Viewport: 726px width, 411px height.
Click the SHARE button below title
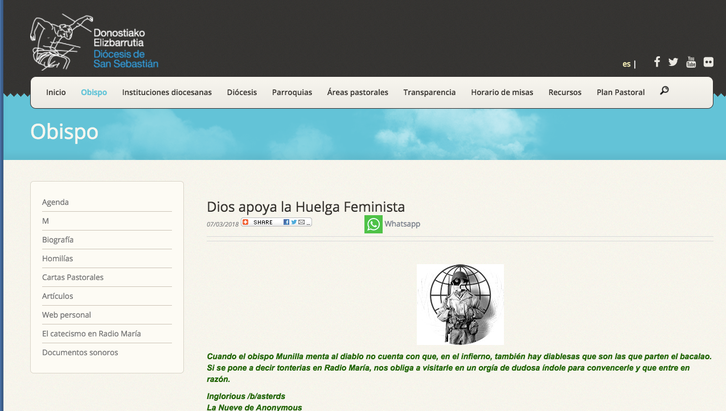(263, 222)
